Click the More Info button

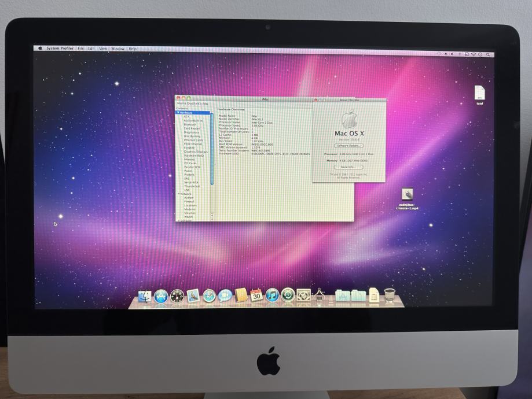click(348, 167)
